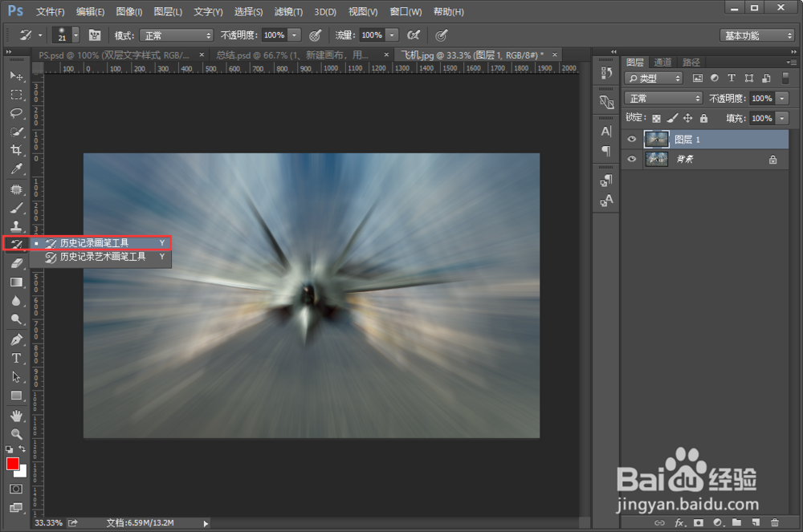This screenshot has height=532, width=803.
Task: Toggle pressure for opacity in options bar
Action: point(316,35)
